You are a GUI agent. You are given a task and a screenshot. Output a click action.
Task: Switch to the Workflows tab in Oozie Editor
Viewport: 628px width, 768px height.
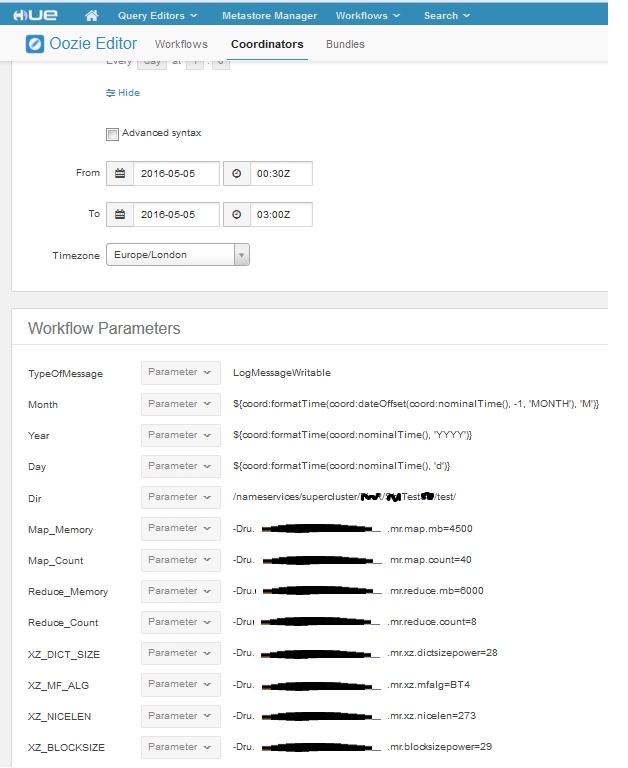point(181,44)
